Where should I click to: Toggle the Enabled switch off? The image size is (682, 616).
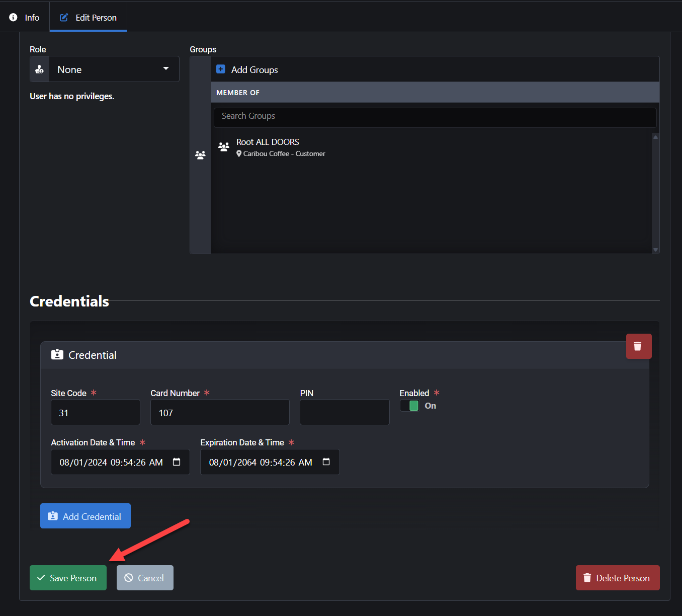coord(409,406)
